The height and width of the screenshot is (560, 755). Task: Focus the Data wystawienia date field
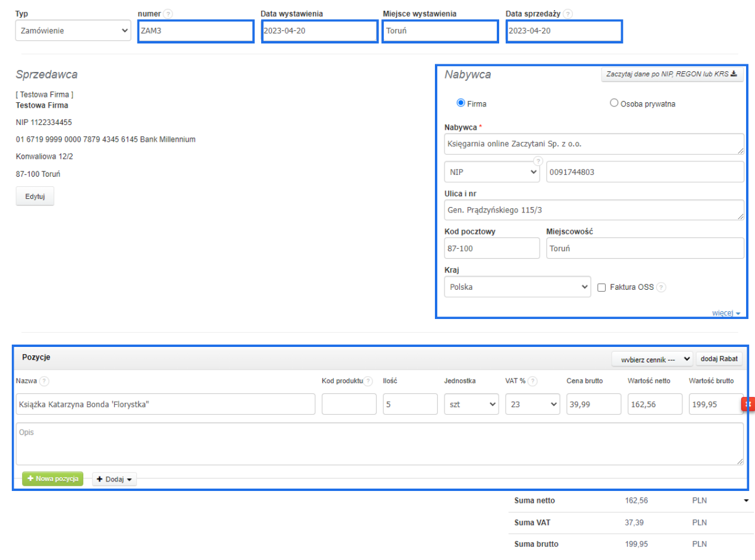[319, 31]
